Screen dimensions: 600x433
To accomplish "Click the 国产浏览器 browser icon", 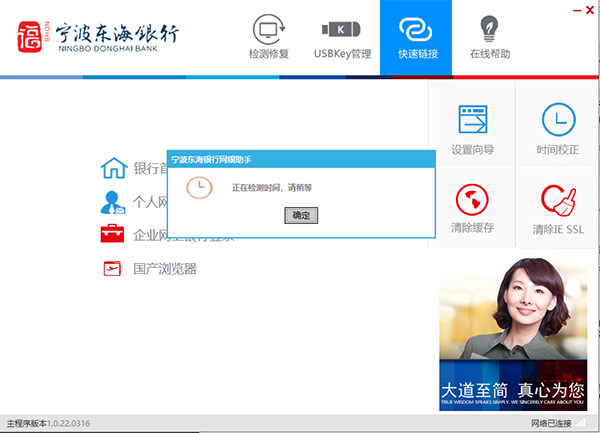I will point(112,268).
